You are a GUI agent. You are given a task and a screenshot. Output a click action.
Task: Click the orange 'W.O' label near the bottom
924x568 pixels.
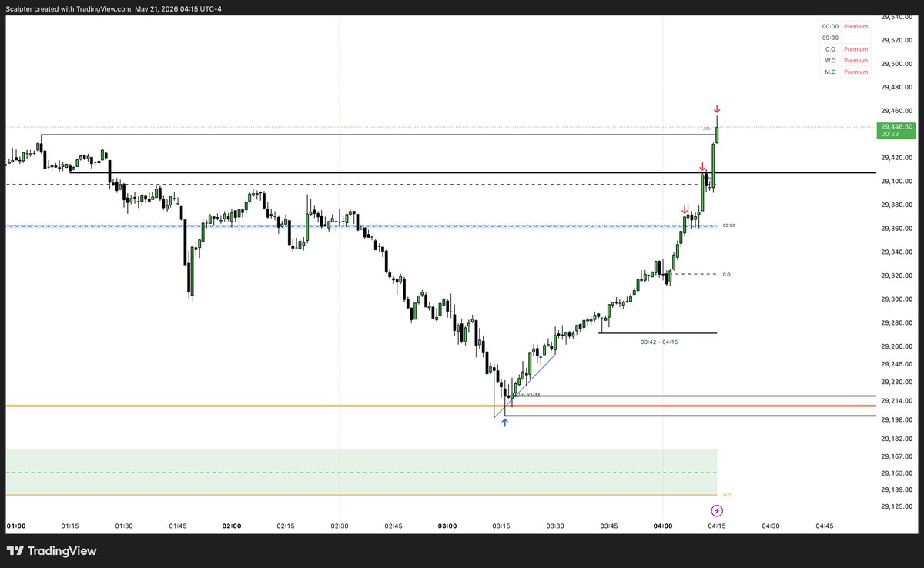click(x=727, y=495)
